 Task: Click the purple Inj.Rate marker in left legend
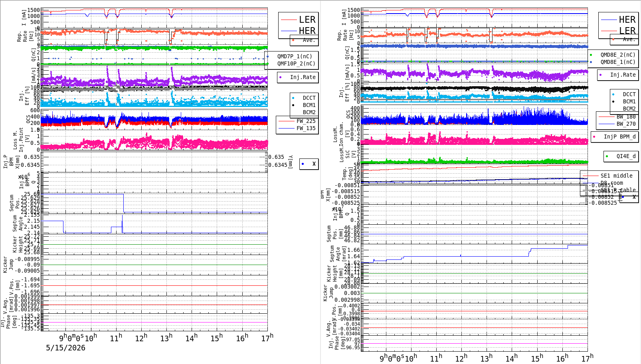(x=281, y=77)
